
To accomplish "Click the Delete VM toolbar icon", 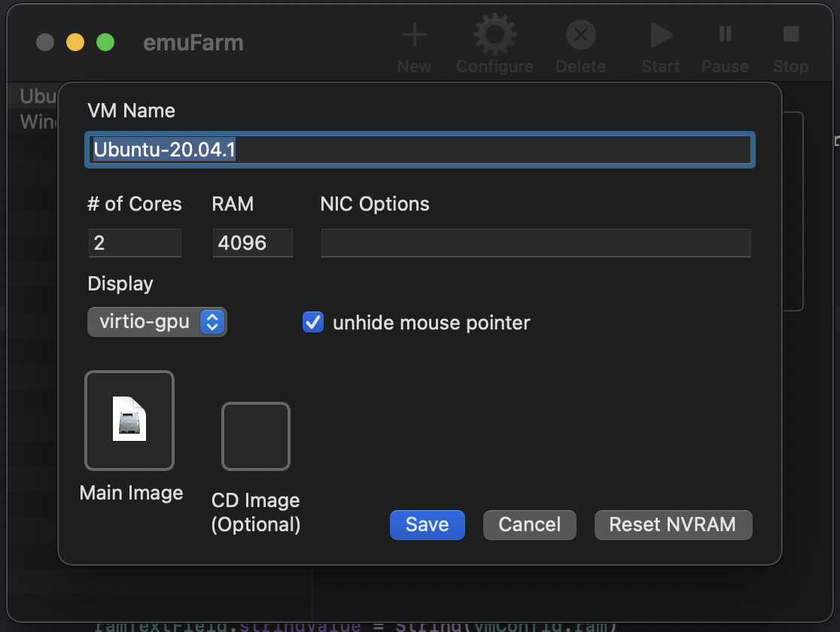I will pyautogui.click(x=580, y=35).
